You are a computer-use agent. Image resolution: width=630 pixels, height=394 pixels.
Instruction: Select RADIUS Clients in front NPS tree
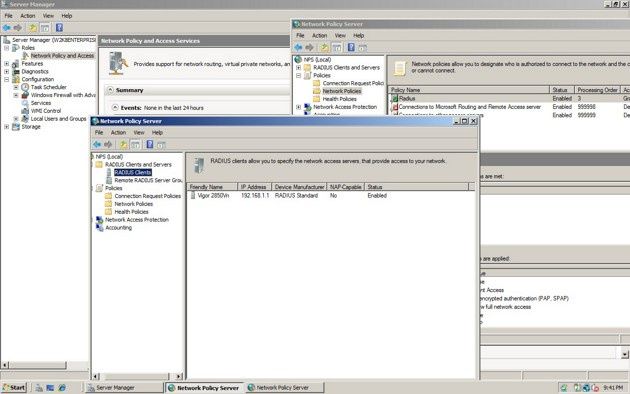133,172
